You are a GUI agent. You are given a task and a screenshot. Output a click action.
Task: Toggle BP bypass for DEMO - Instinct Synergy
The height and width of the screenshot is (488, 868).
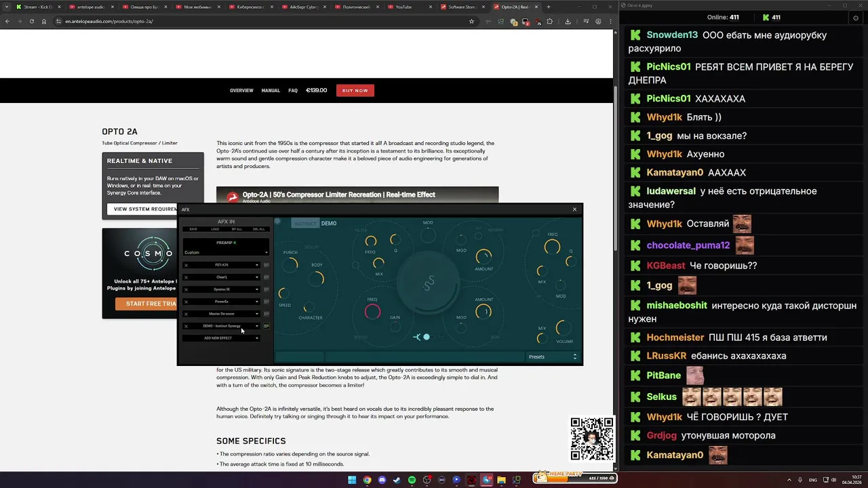click(x=267, y=326)
